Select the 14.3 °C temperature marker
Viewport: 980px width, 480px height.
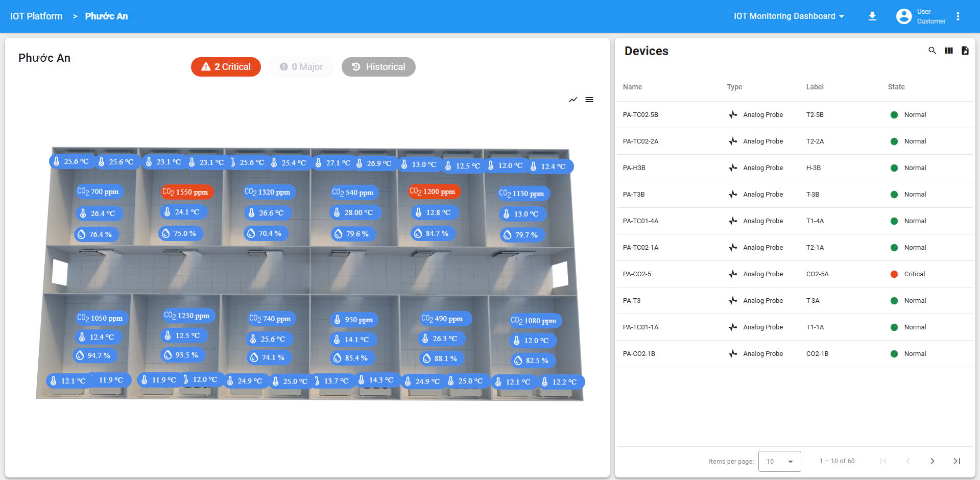(376, 380)
